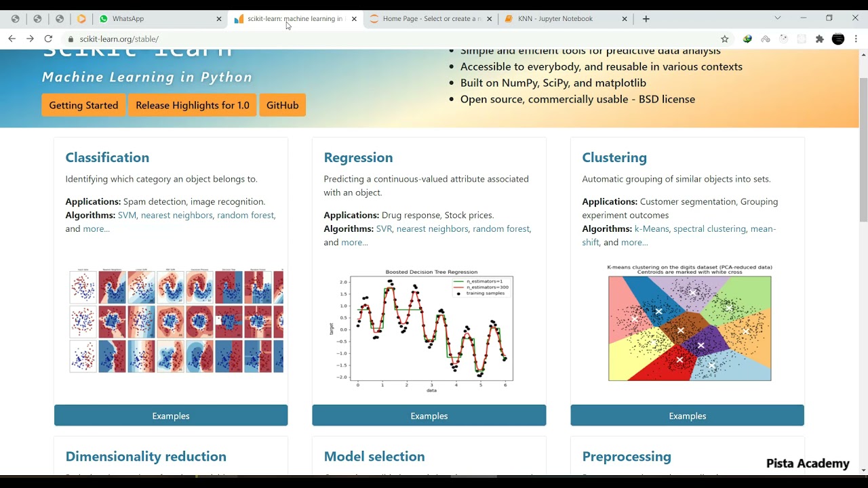Bookmark this page with the star icon

pyautogui.click(x=725, y=39)
